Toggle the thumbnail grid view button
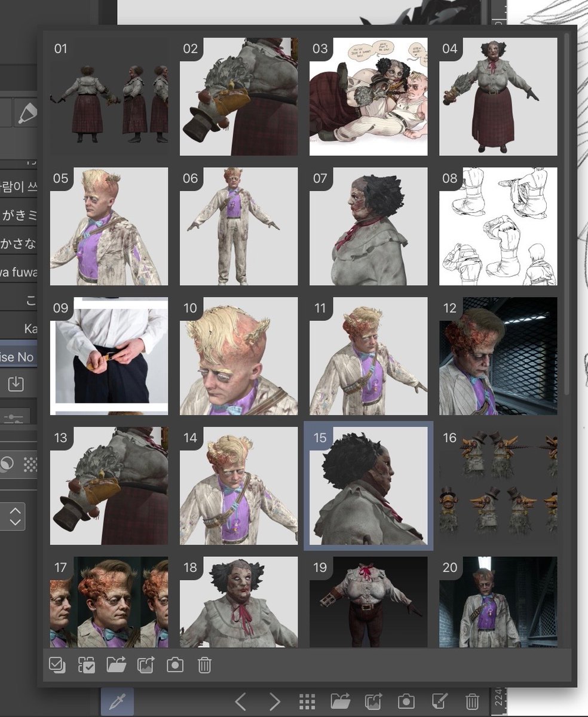This screenshot has height=717, width=588. 307,701
